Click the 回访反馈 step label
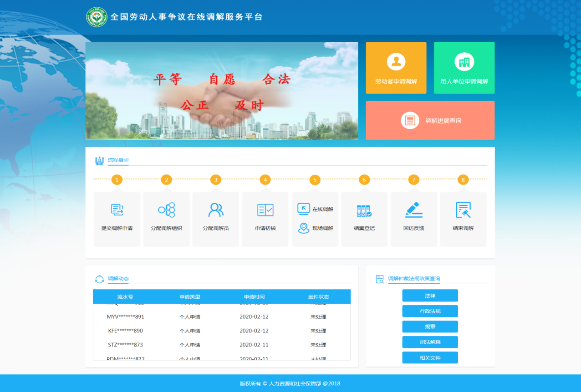The height and width of the screenshot is (392, 581). pyautogui.click(x=413, y=228)
